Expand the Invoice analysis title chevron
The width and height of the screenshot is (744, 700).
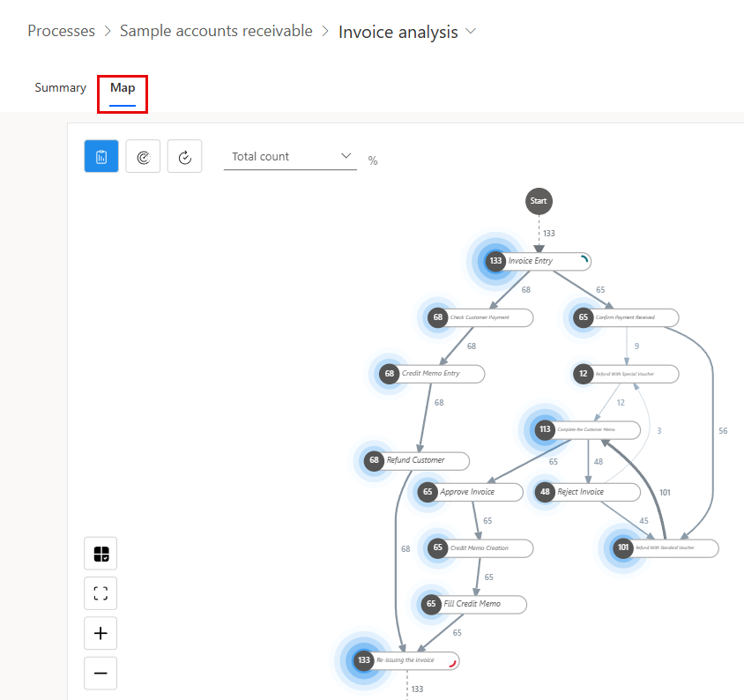click(471, 32)
